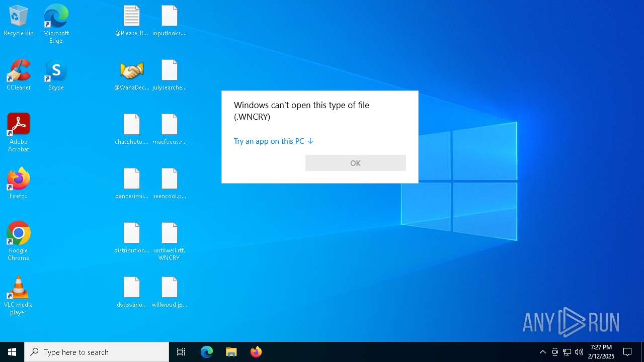This screenshot has width=644, height=362.
Task: Select the Skype desktop shortcut
Action: (56, 75)
